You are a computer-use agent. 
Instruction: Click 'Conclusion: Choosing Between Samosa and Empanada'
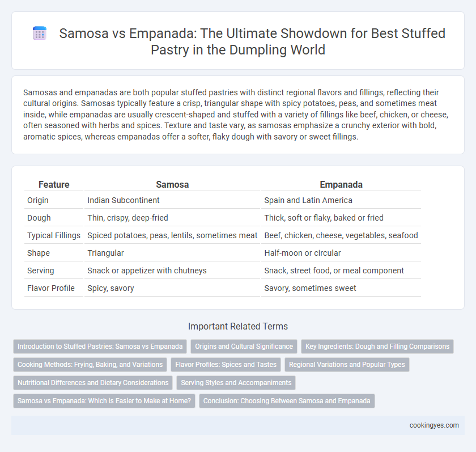point(287,401)
